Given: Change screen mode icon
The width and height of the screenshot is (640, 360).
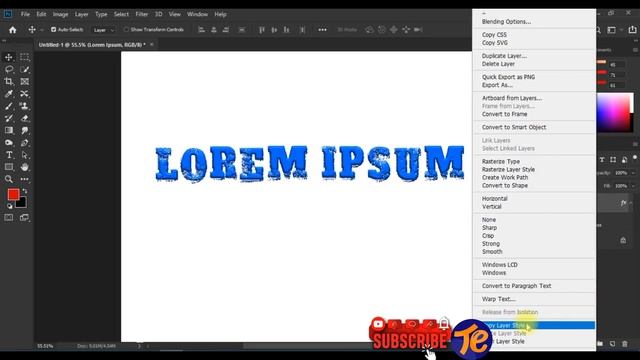Looking at the screenshot, I should (x=24, y=218).
